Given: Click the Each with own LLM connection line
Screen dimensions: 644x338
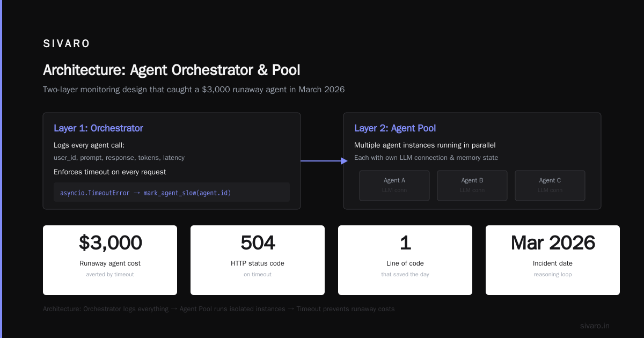Looking at the screenshot, I should (x=426, y=158).
